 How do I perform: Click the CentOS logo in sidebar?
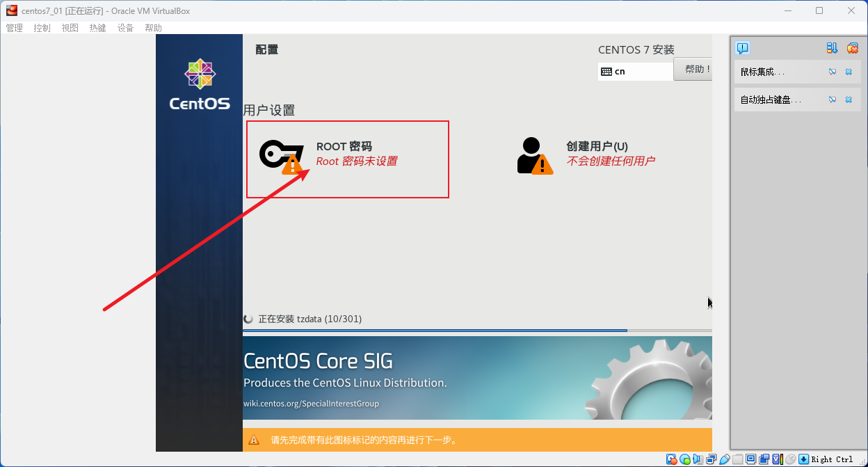pyautogui.click(x=200, y=85)
